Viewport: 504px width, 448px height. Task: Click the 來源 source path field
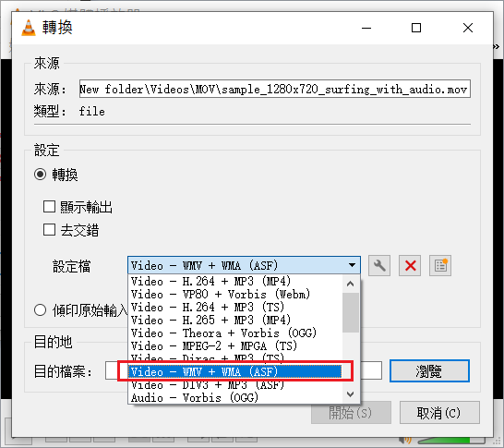click(275, 89)
